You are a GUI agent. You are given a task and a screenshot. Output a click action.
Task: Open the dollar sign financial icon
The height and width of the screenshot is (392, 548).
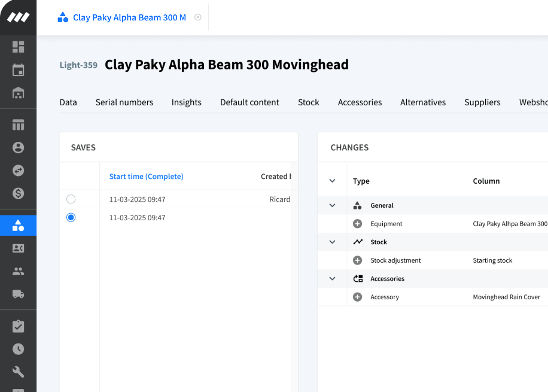pos(18,193)
